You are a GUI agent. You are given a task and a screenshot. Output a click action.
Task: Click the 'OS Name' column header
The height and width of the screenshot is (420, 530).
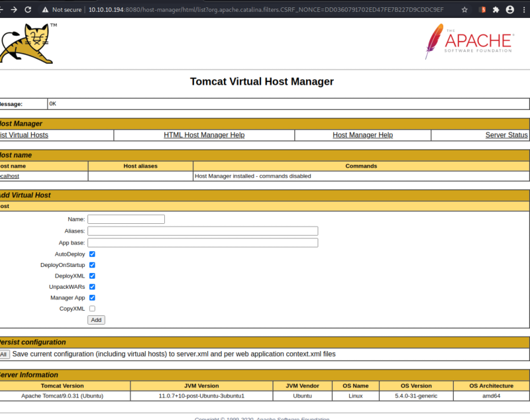(356, 386)
